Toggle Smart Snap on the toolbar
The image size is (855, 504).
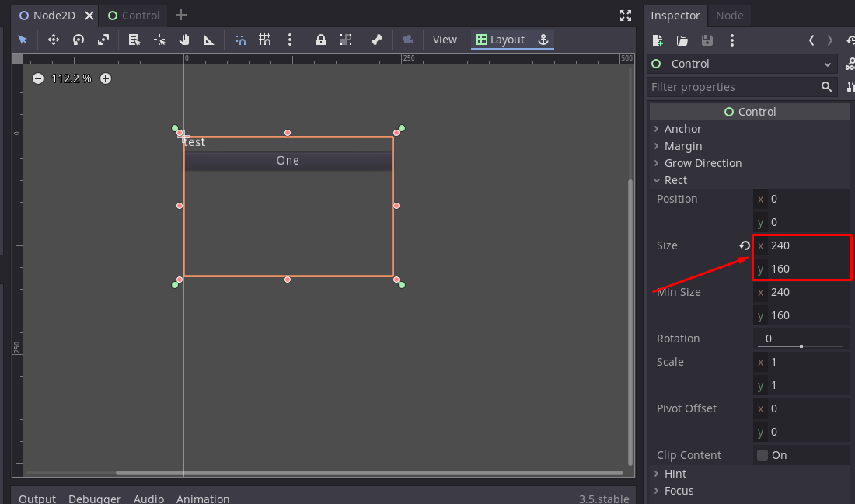click(x=240, y=40)
